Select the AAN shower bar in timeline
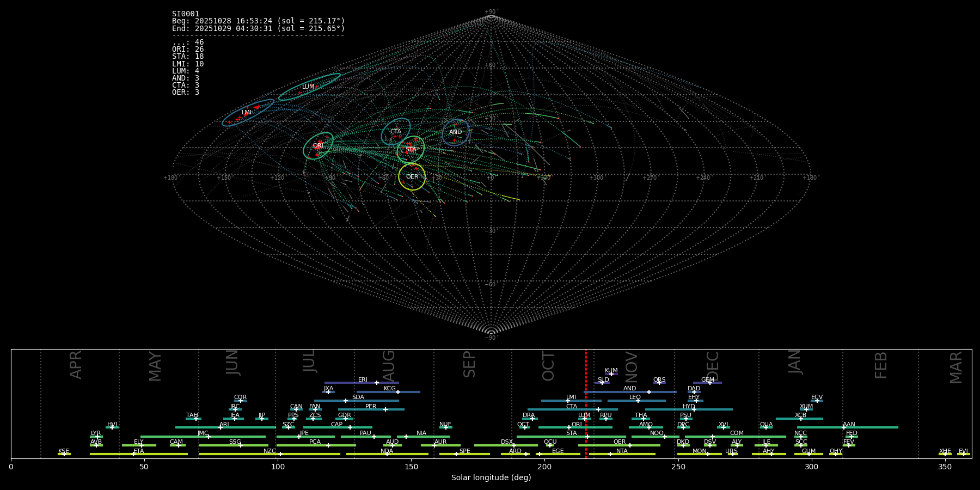980x490 pixels. 847,427
